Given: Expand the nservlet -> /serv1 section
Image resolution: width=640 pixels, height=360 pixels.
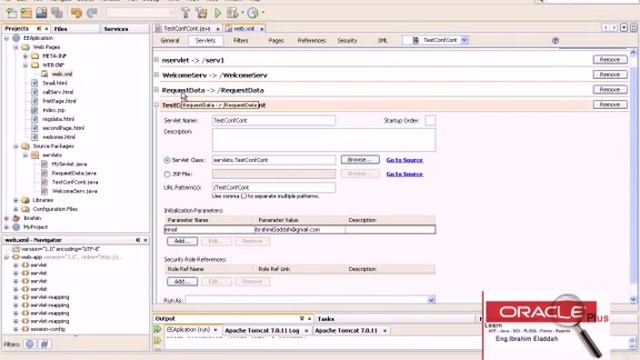Looking at the screenshot, I should click(157, 60).
